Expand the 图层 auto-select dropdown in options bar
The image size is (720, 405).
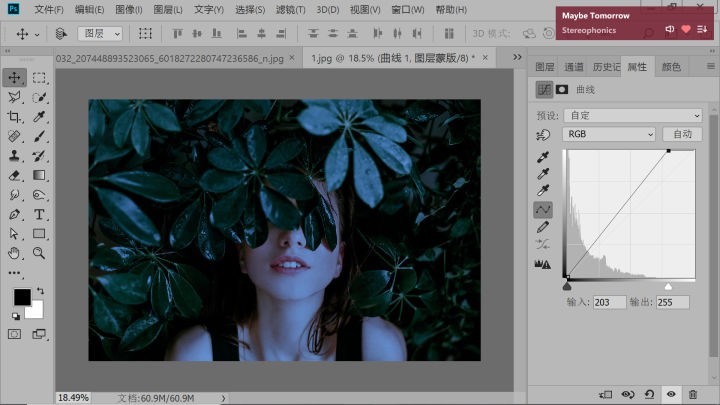click(x=100, y=34)
